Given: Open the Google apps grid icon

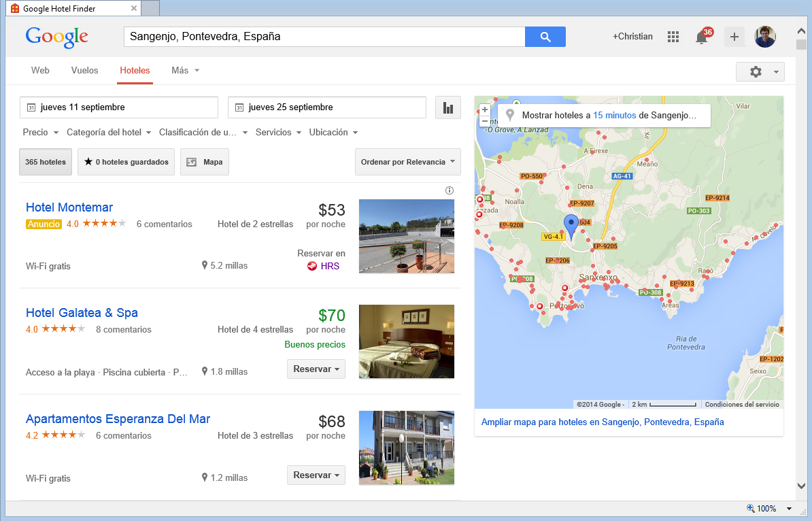Looking at the screenshot, I should [x=673, y=37].
